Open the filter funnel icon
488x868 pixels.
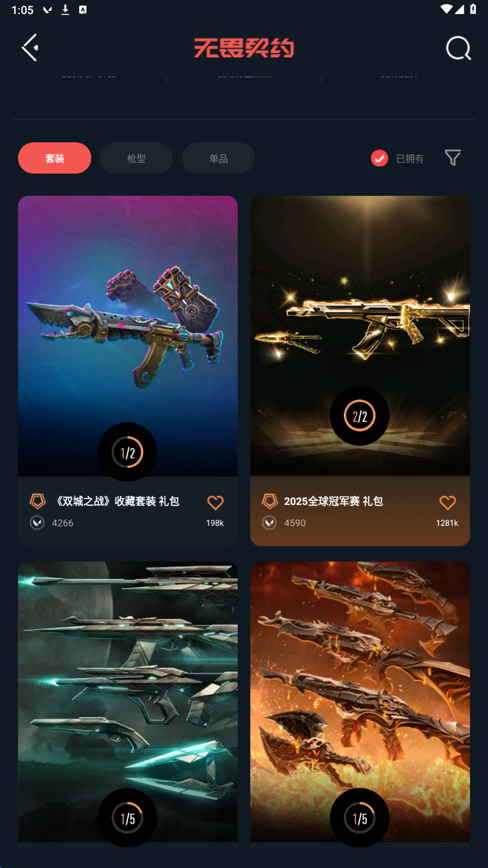click(x=453, y=158)
